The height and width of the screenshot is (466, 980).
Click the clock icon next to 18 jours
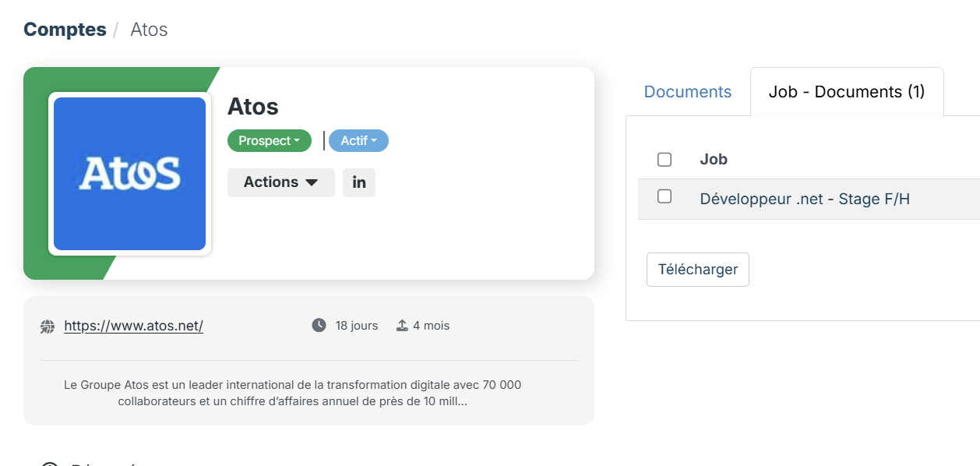pos(319,326)
